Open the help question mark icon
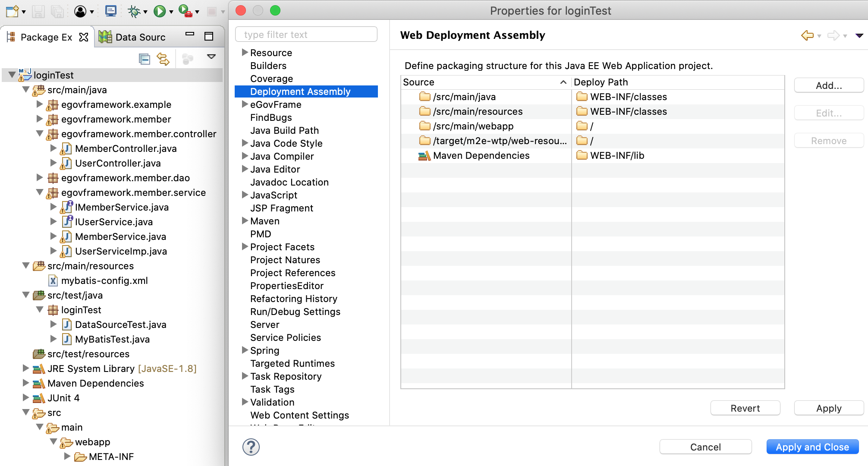Image resolution: width=868 pixels, height=466 pixels. pyautogui.click(x=252, y=447)
